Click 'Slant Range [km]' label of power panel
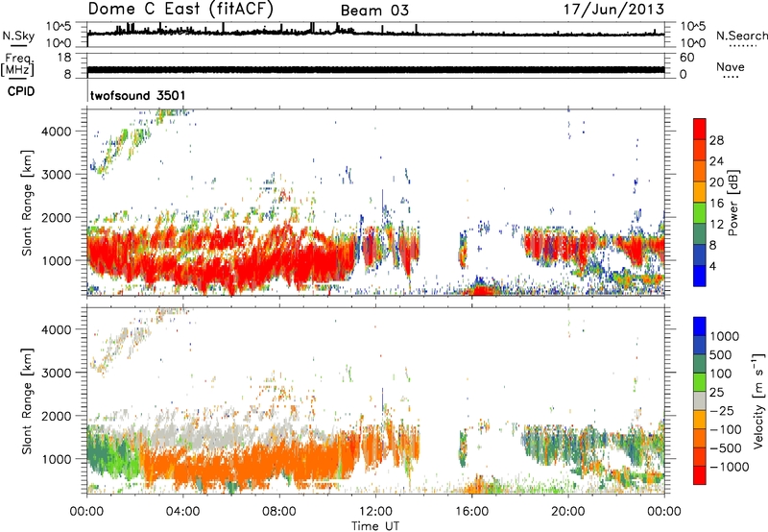Viewport: 768px width, 532px height. (x=27, y=203)
